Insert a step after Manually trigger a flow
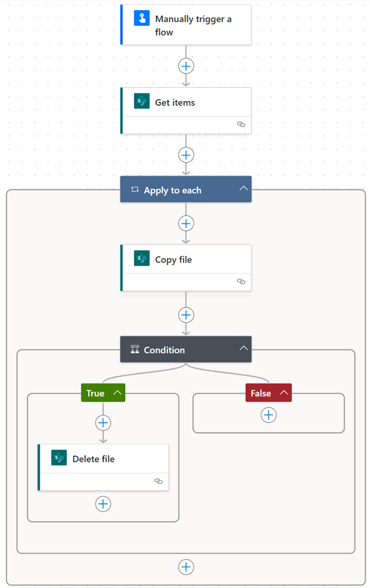Screen dimensions: 370x588 pyautogui.click(x=186, y=66)
